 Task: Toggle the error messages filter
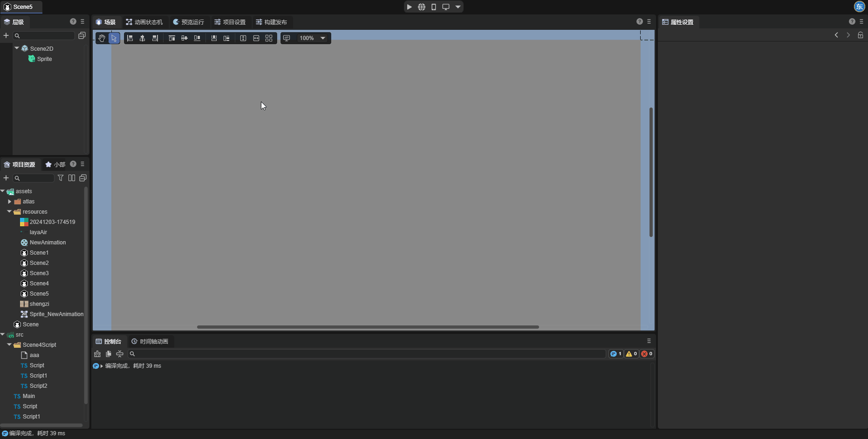[x=647, y=354]
